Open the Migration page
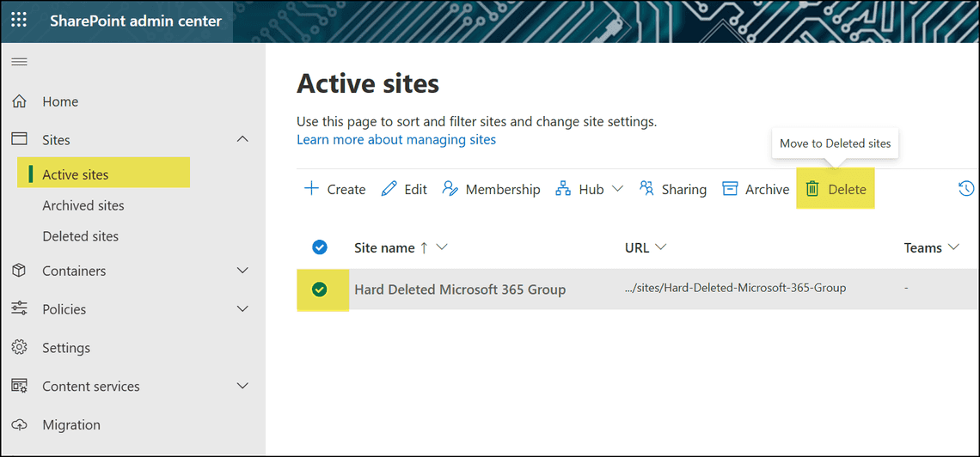 tap(71, 425)
